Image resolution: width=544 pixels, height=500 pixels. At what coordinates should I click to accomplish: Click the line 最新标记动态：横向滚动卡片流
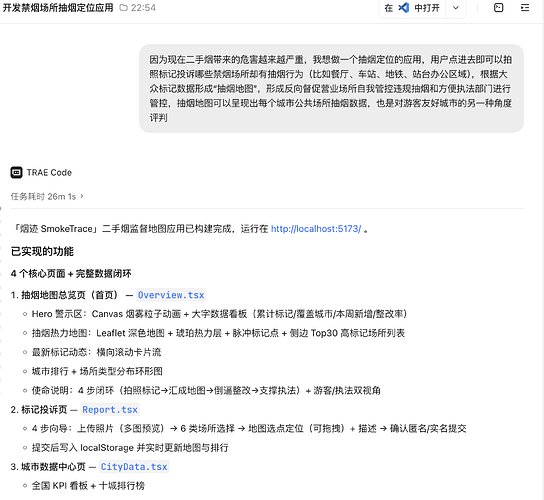[x=96, y=353]
